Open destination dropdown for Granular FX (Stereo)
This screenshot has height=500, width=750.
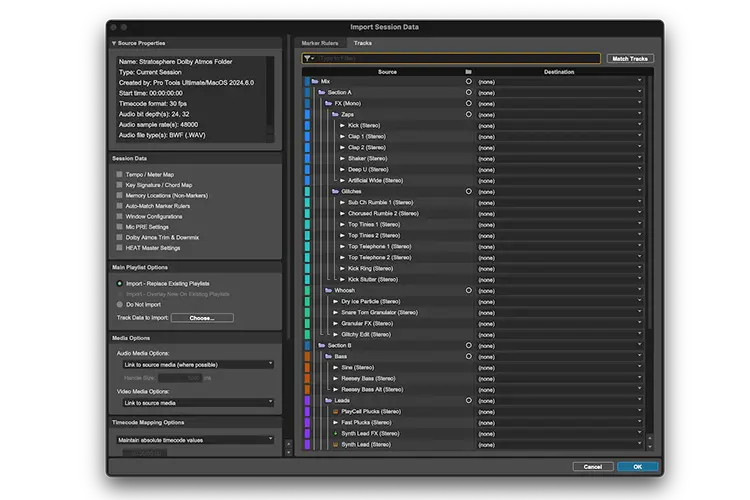pos(560,324)
